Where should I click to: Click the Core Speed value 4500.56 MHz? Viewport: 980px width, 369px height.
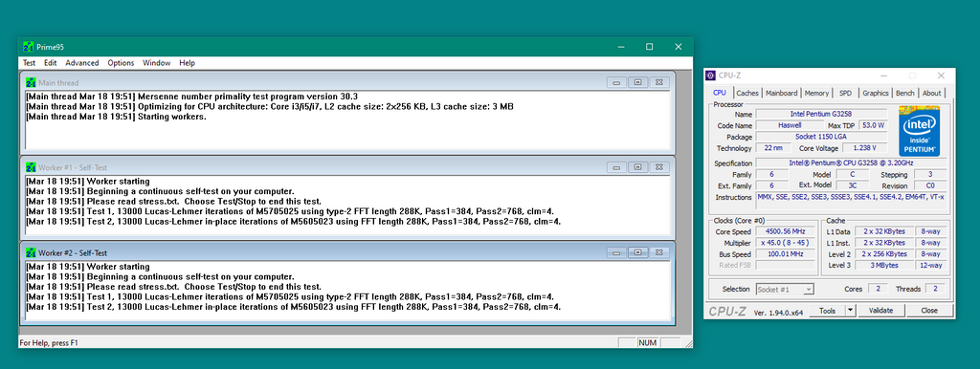point(786,231)
